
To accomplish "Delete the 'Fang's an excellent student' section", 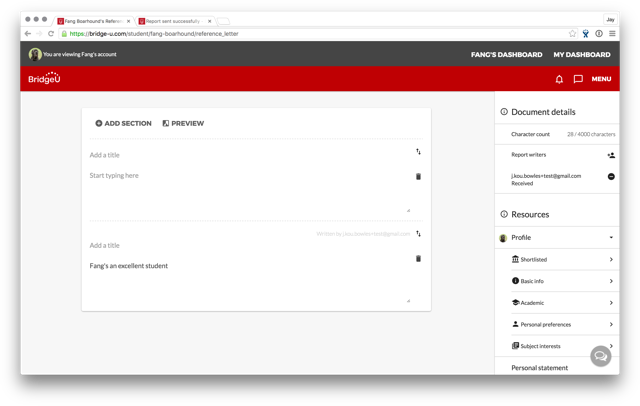I will pyautogui.click(x=418, y=259).
